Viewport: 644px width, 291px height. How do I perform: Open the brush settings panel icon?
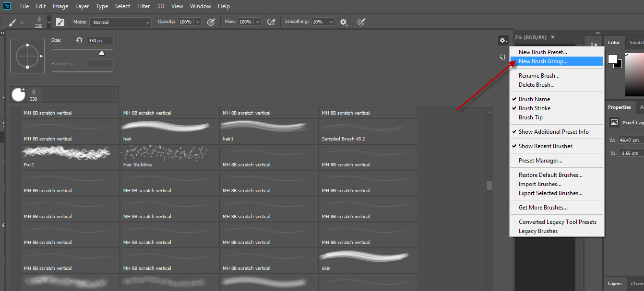click(x=60, y=22)
